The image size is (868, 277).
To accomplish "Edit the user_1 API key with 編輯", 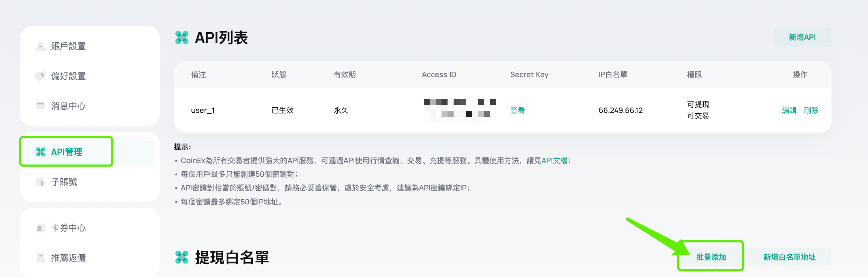I will point(789,110).
